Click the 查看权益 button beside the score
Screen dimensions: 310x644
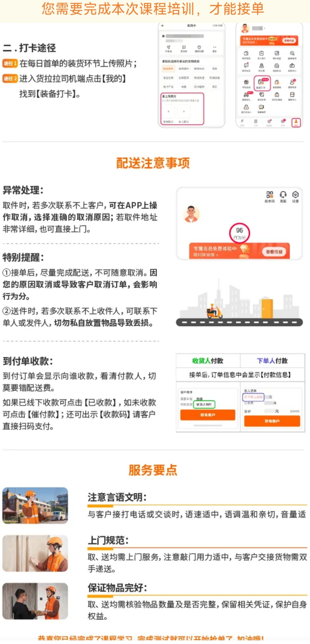274,252
